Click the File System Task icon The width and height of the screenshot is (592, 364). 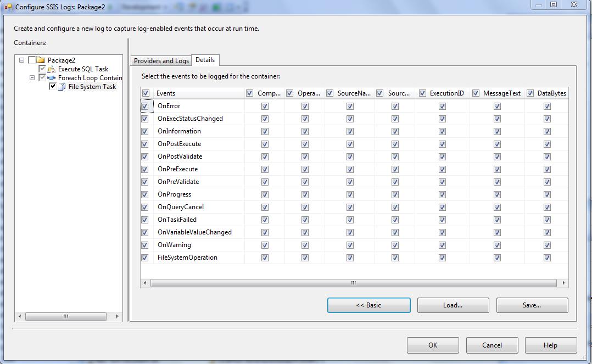62,87
